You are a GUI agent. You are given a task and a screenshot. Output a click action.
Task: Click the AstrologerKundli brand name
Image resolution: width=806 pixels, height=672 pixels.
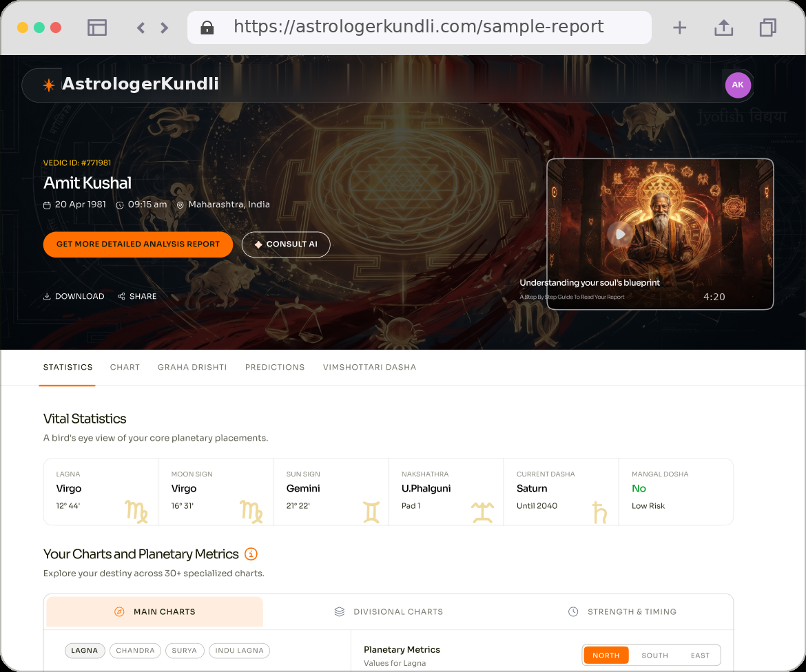pyautogui.click(x=141, y=84)
